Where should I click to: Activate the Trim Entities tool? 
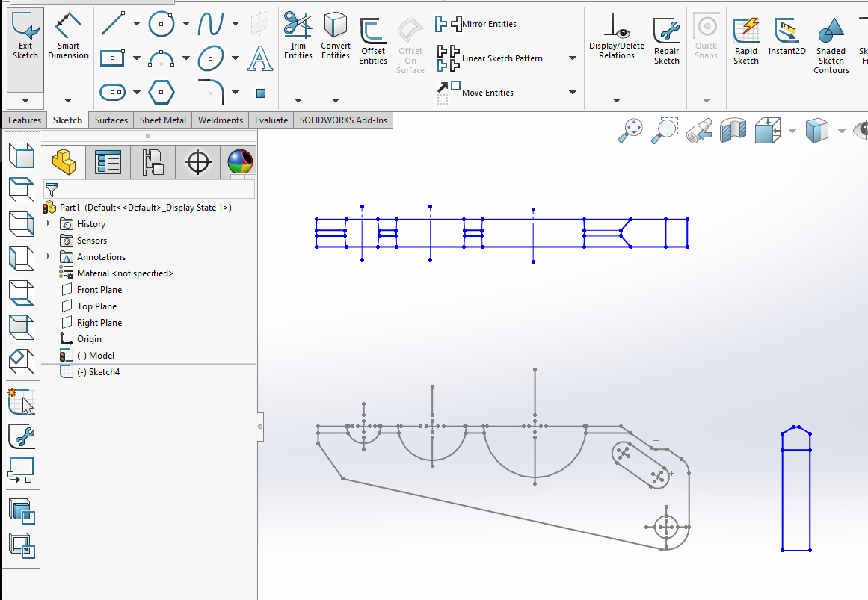pos(298,35)
